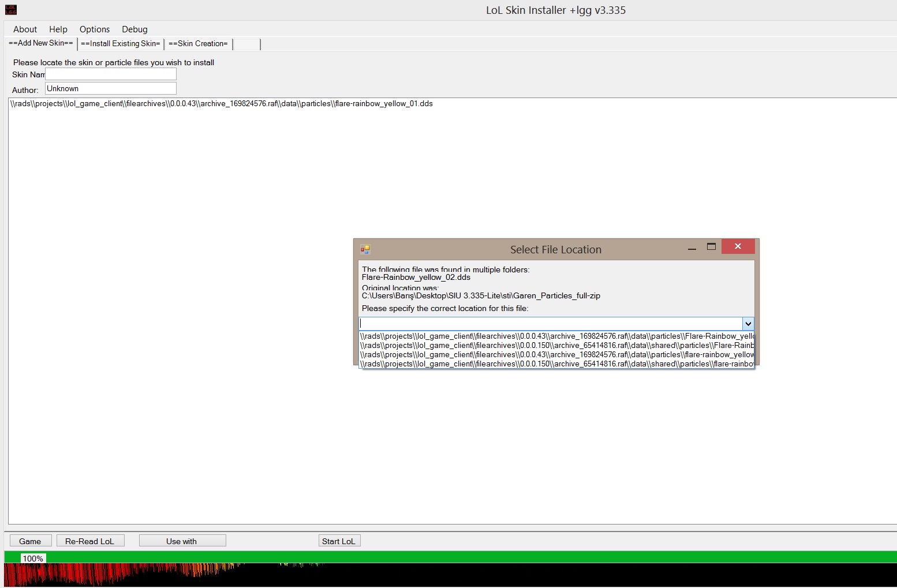897x588 pixels.
Task: Select the flare-rainbow_yellow_01.dds path line
Action: click(222, 104)
